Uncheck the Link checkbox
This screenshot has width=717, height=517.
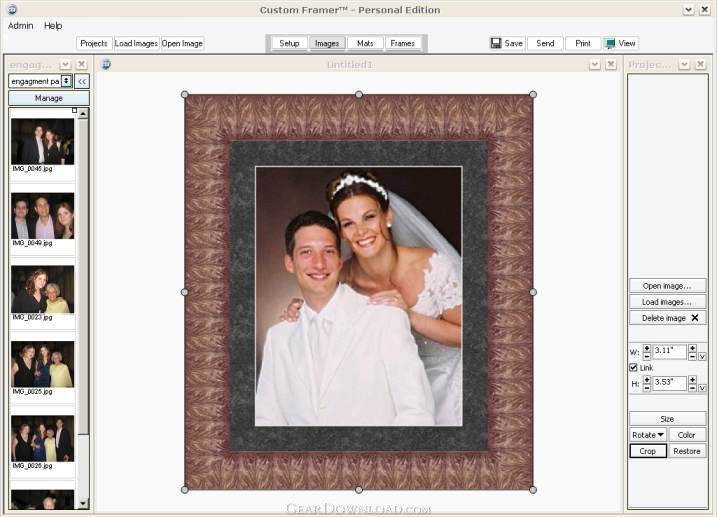(x=633, y=367)
